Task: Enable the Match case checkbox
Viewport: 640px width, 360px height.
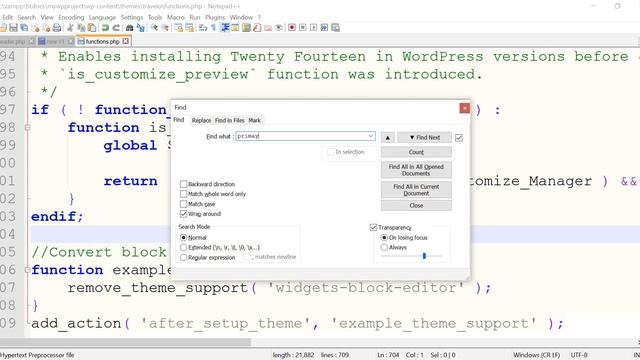Action: [184, 204]
